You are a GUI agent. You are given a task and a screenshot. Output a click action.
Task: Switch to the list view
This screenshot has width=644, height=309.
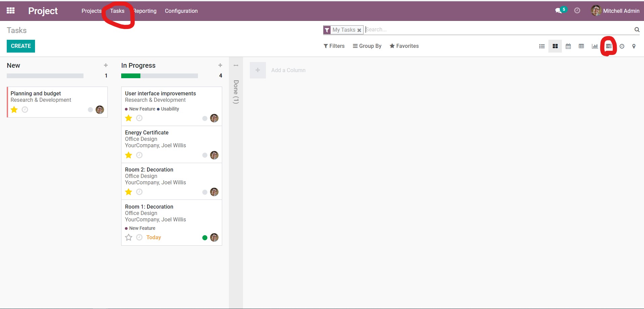(542, 46)
